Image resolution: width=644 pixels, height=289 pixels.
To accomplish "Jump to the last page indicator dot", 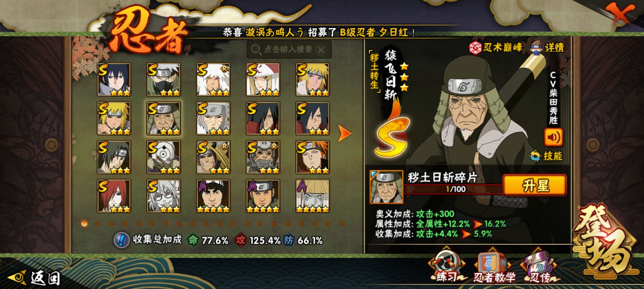I will [342, 223].
